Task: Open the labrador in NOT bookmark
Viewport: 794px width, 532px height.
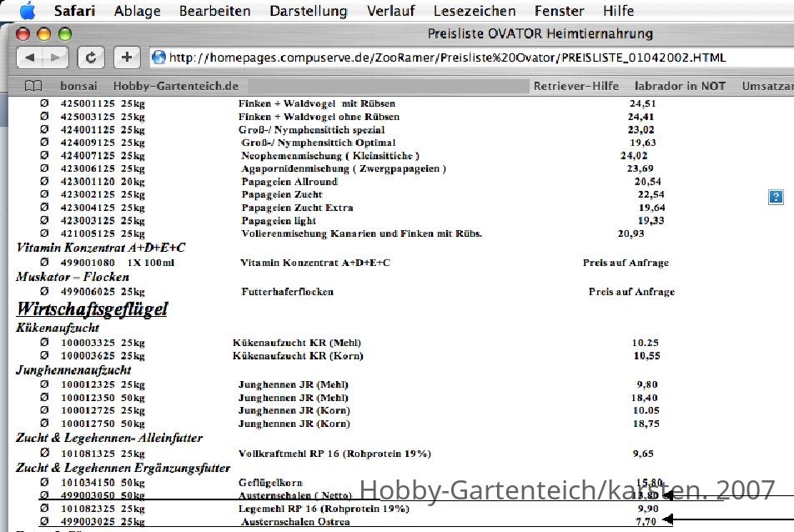Action: coord(680,86)
